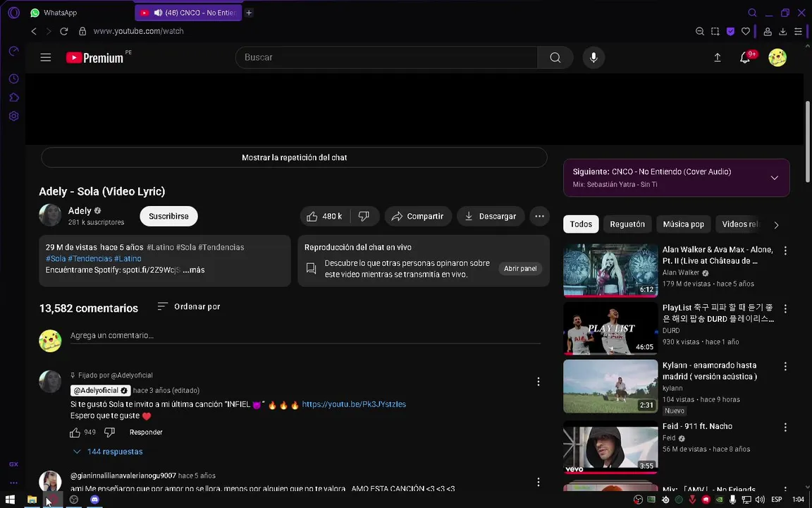Viewport: 812px width, 508px height.
Task: Select the Todos filter chip
Action: (581, 224)
